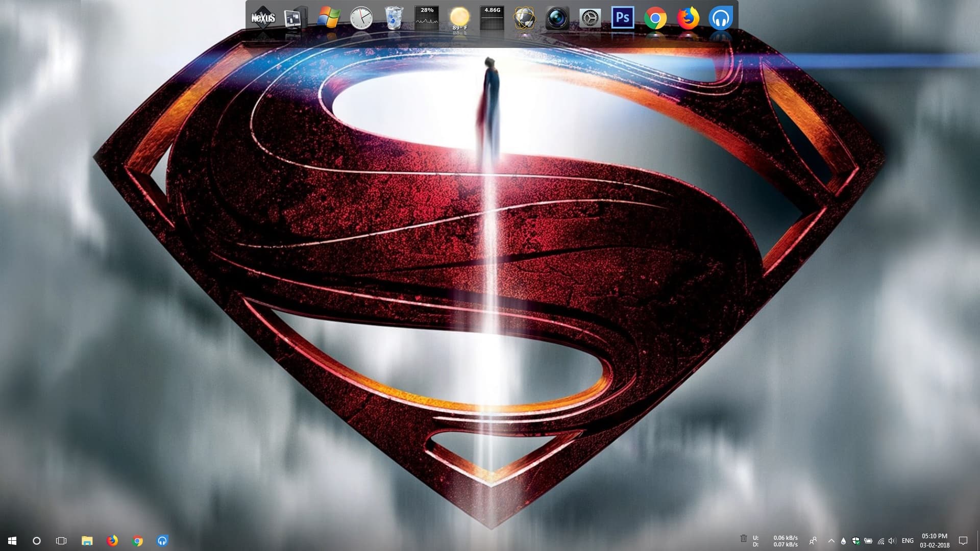Open the Nexus dock logo icon
The height and width of the screenshot is (551, 980).
tap(263, 18)
